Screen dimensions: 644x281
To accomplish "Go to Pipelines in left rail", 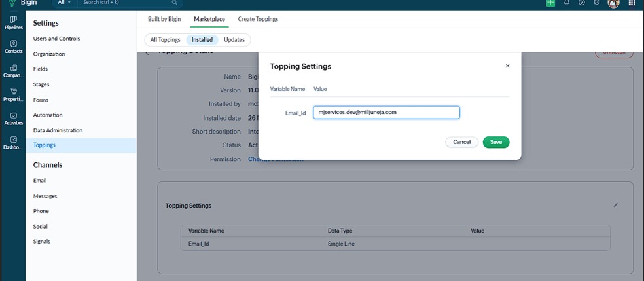I will tap(14, 23).
